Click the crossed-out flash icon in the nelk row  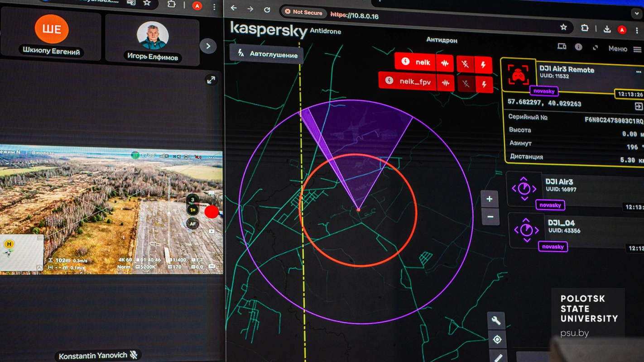pyautogui.click(x=465, y=64)
